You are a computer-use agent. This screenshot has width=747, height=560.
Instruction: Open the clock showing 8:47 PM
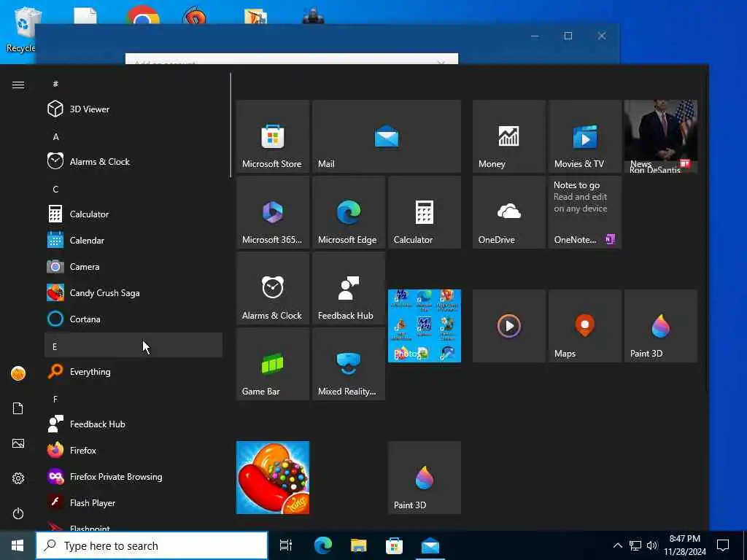click(x=685, y=545)
